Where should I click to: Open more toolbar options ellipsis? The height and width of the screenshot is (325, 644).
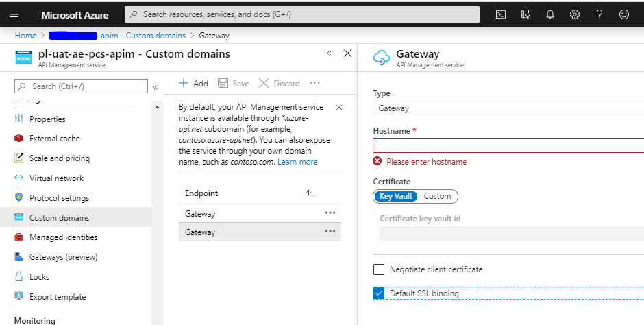coord(314,83)
